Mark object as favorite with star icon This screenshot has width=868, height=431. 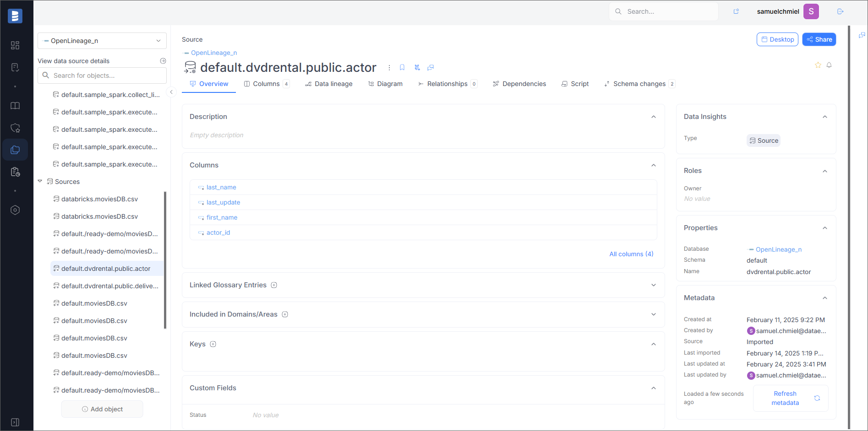pos(818,65)
